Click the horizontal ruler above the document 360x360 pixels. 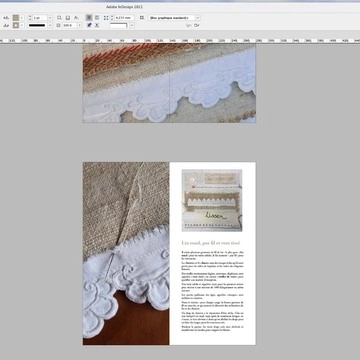click(x=180, y=41)
